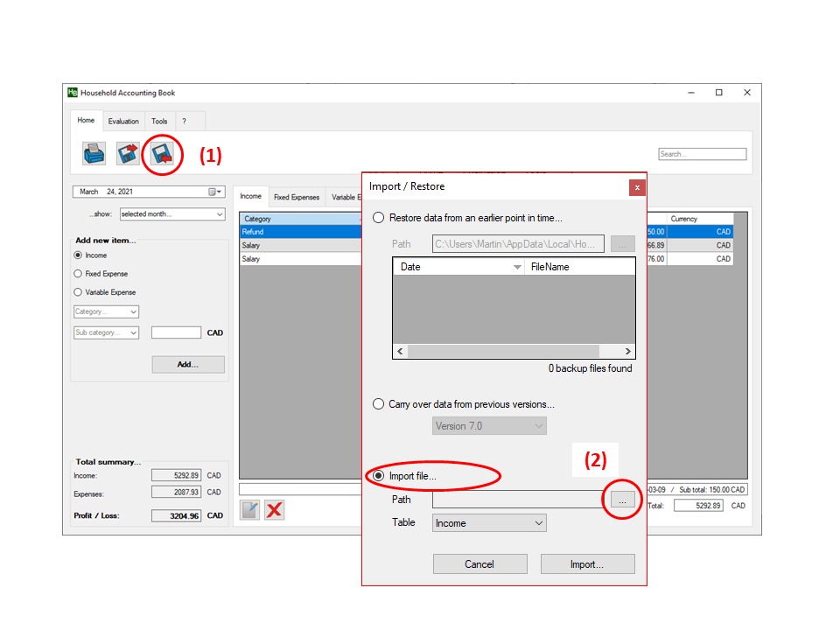Click the red X delete entry icon

[x=275, y=509]
